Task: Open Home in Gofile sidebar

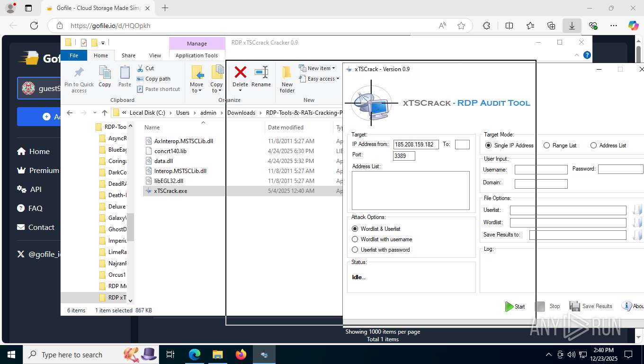Action: tap(33, 152)
